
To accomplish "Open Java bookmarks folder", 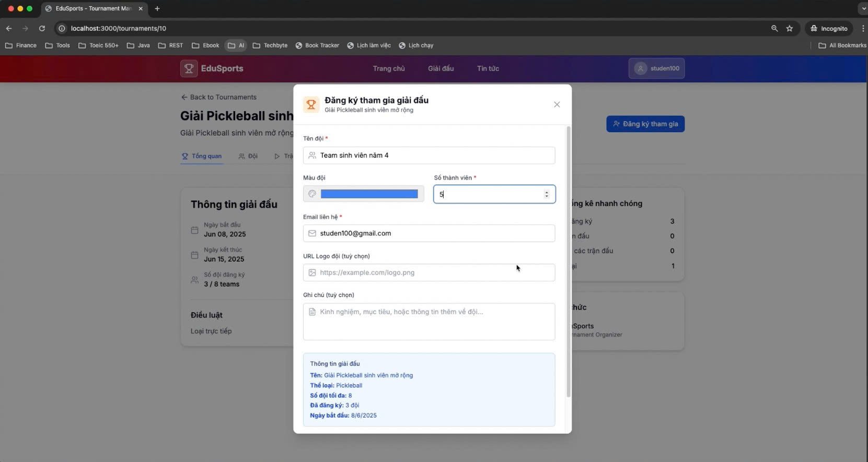I will pyautogui.click(x=138, y=45).
